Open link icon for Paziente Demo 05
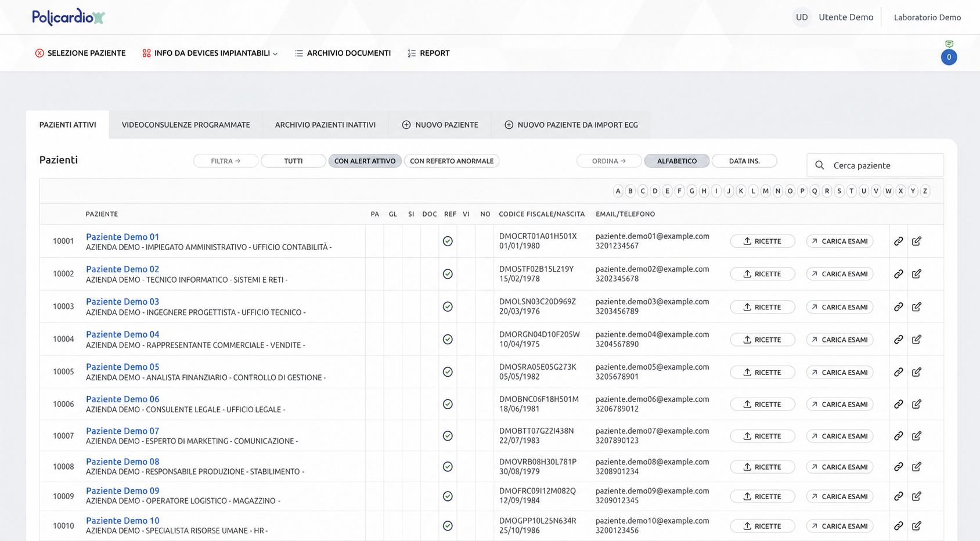980x541 pixels. point(898,372)
